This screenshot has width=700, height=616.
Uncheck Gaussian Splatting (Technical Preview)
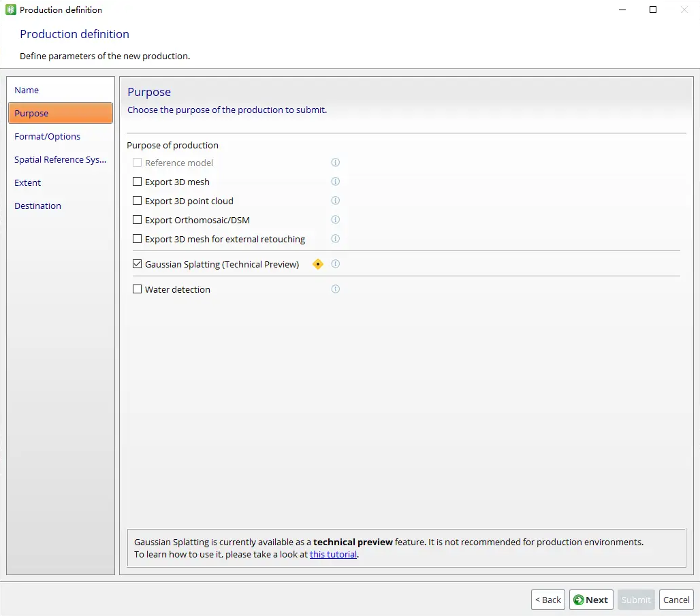[137, 264]
